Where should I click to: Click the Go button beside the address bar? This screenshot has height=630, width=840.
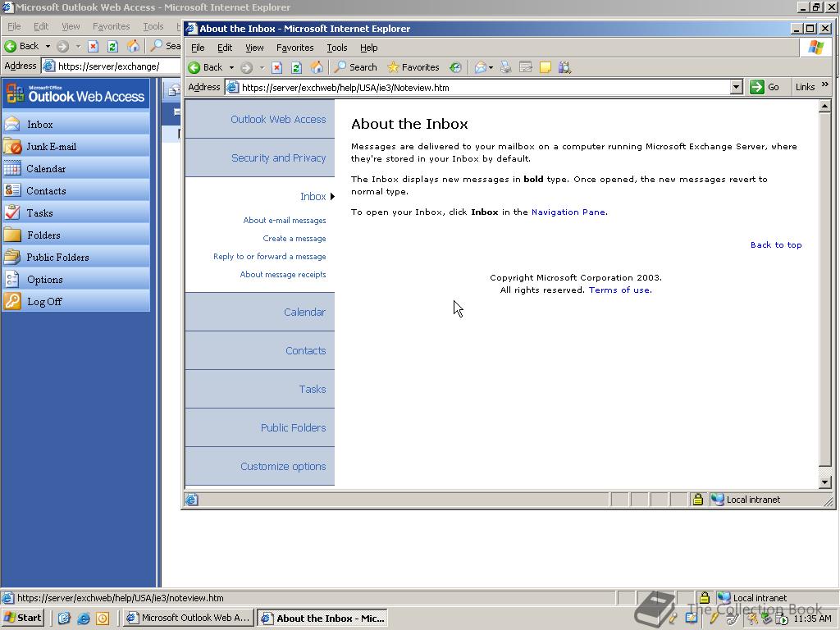coord(765,87)
